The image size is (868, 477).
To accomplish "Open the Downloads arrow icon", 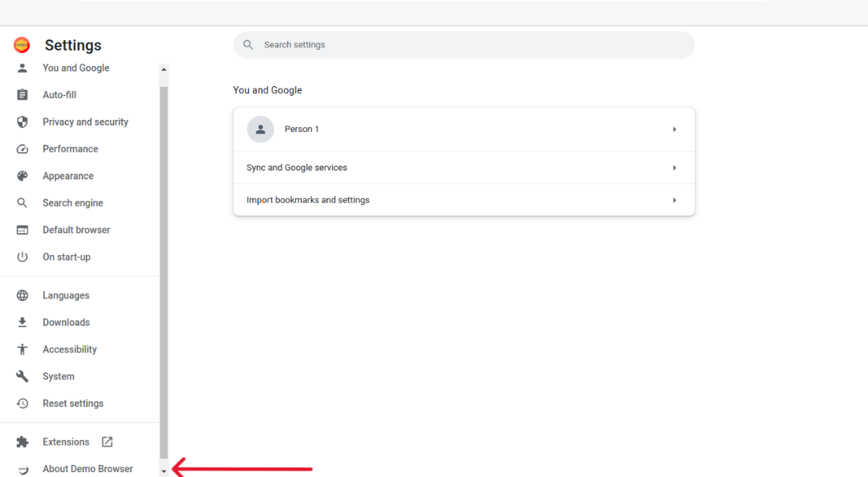I will pos(23,323).
